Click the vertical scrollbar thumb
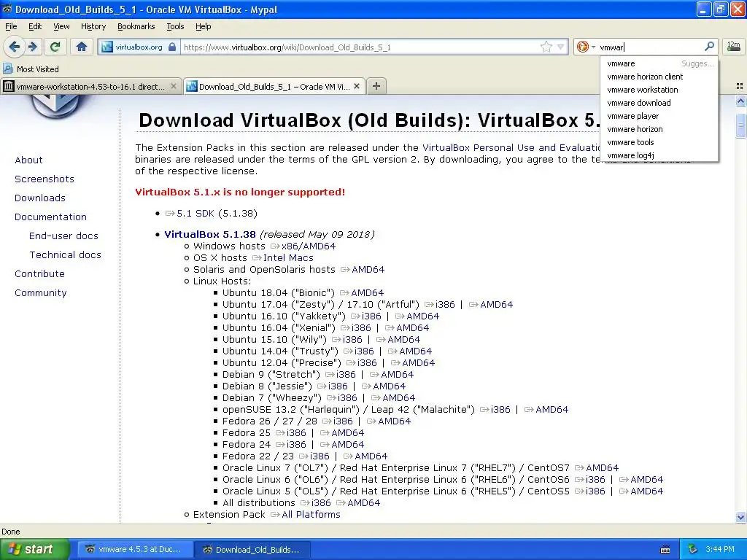The width and height of the screenshot is (747, 560). tap(740, 125)
